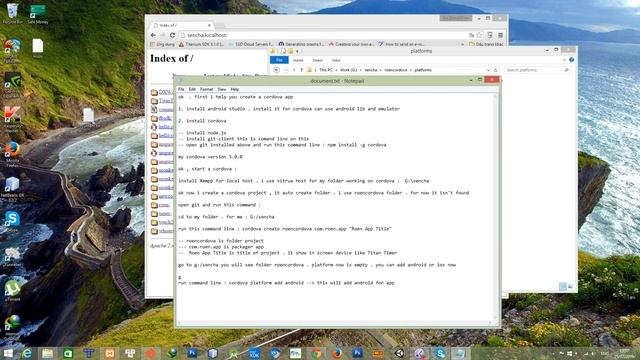Open Skype from the taskbar
This screenshot has height=360, width=640.
click(x=440, y=353)
